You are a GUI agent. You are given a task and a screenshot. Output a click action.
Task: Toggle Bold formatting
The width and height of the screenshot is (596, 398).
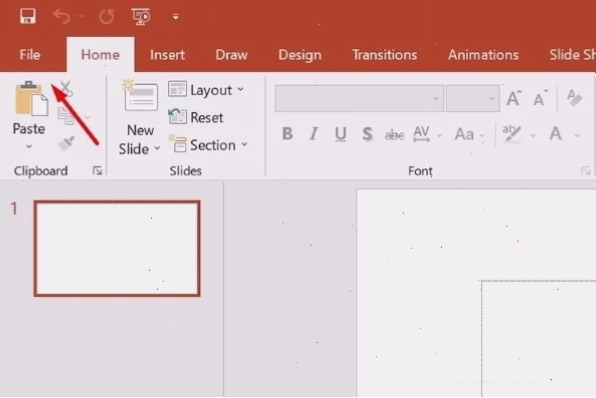(287, 134)
